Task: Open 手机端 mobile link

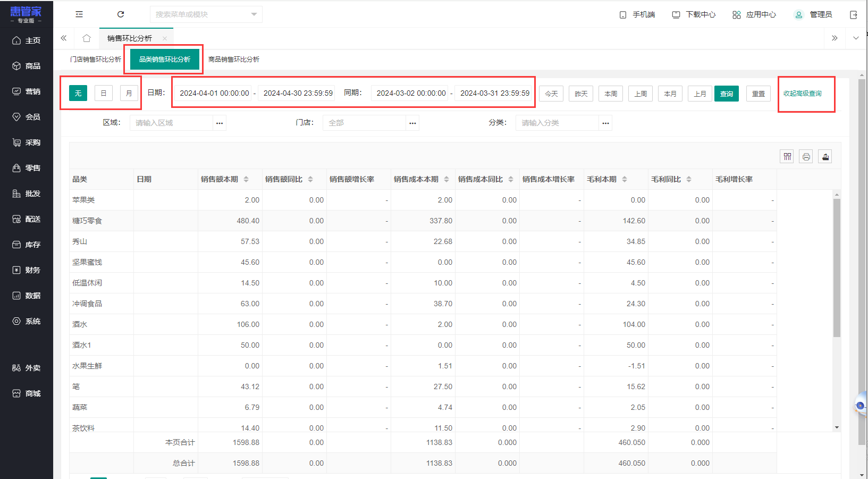Action: tap(637, 15)
